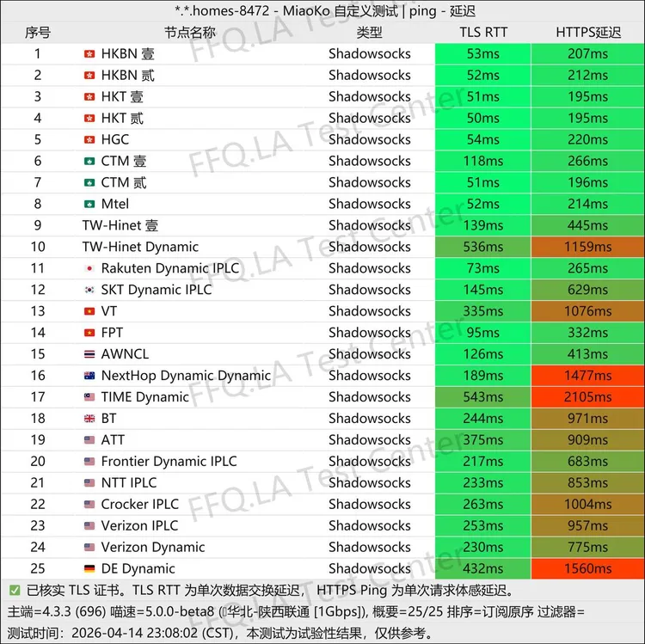The width and height of the screenshot is (645, 644).
Task: Select the TW-Hinet 壹 node name
Action: coord(120,225)
